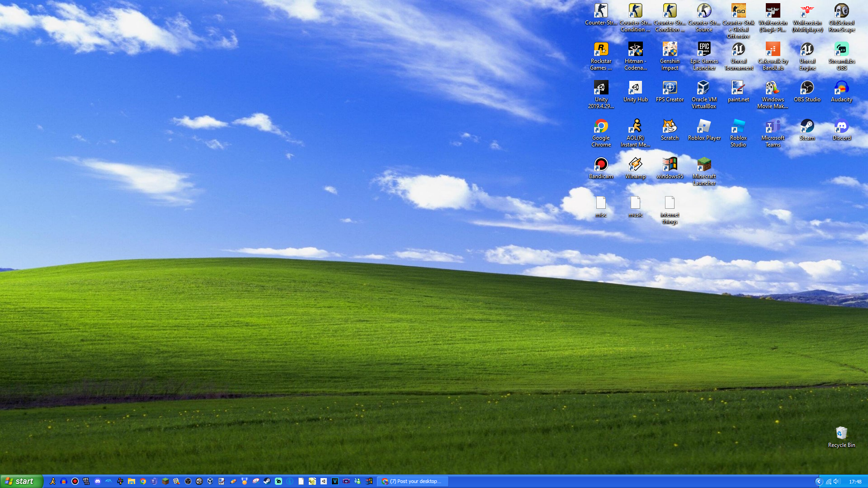Launch Minecraft block icon in quick launch
Viewport: 868px width, 488px height.
coord(165,481)
